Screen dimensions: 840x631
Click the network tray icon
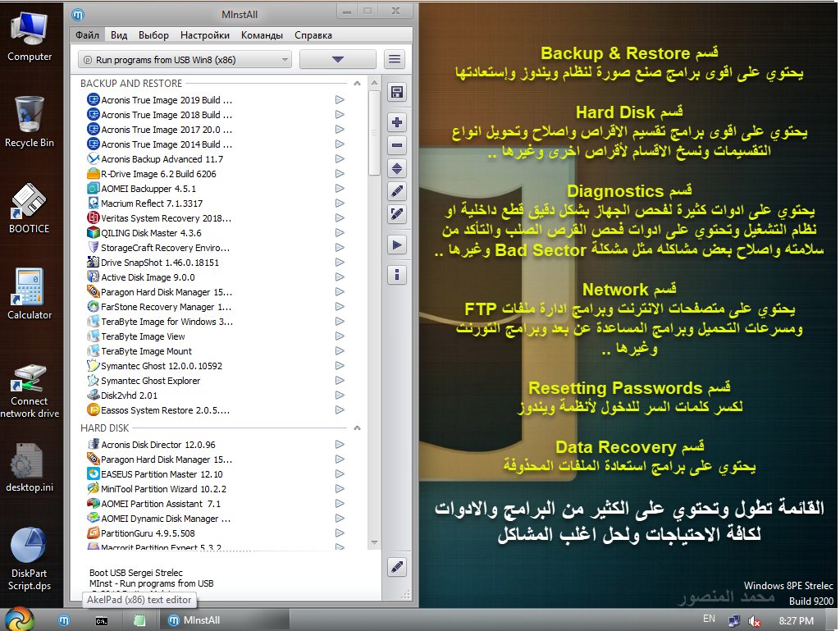[x=733, y=621]
